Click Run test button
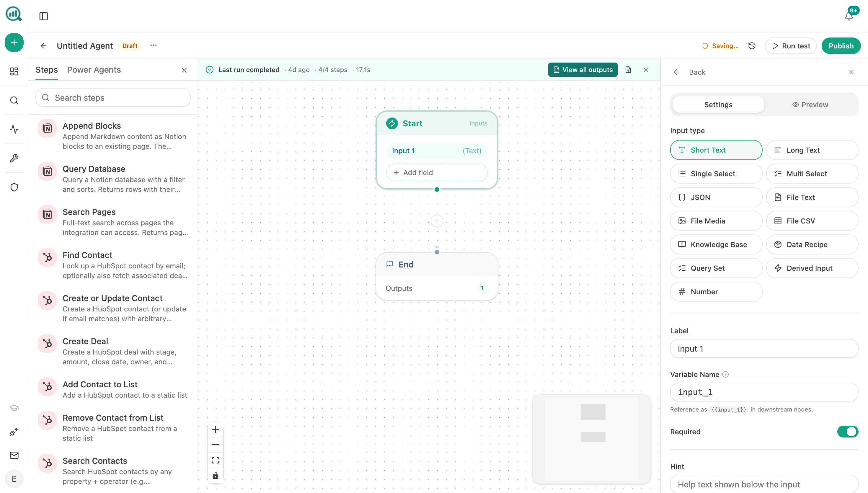The image size is (868, 493). tap(791, 46)
